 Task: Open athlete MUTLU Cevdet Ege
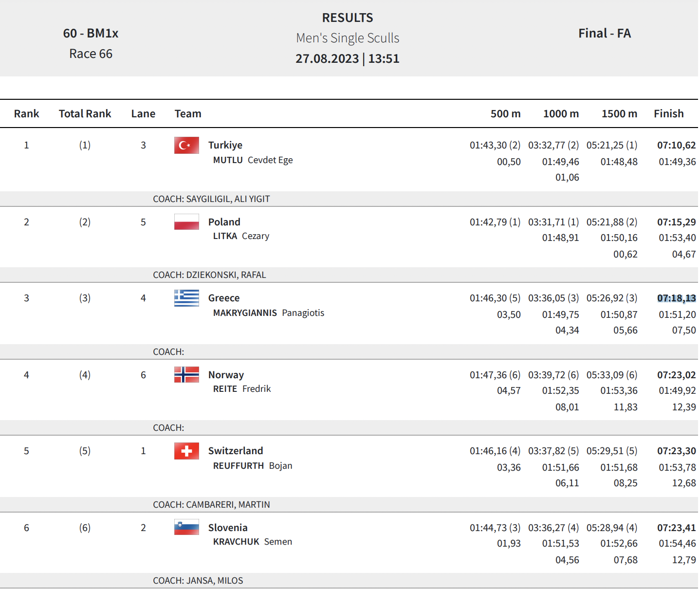[x=253, y=160]
